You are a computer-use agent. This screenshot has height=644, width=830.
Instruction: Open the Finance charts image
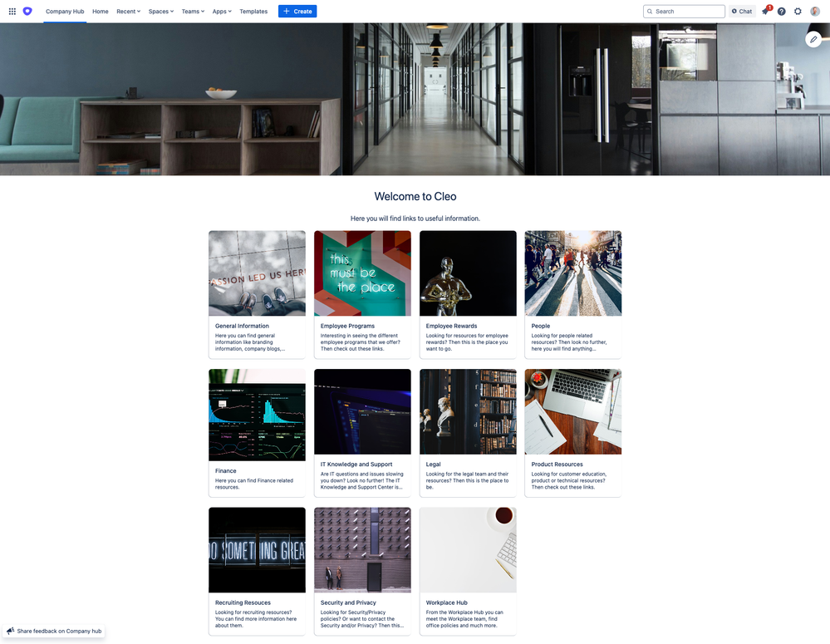pyautogui.click(x=257, y=415)
